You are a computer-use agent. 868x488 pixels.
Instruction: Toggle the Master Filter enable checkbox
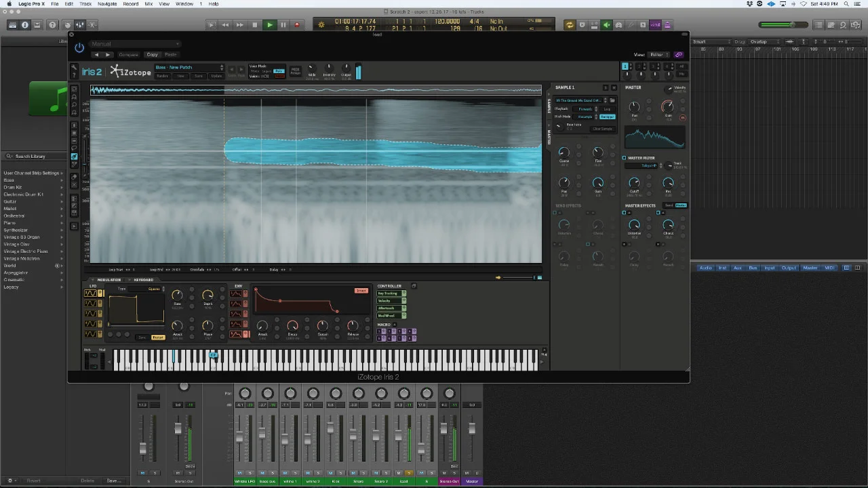624,158
